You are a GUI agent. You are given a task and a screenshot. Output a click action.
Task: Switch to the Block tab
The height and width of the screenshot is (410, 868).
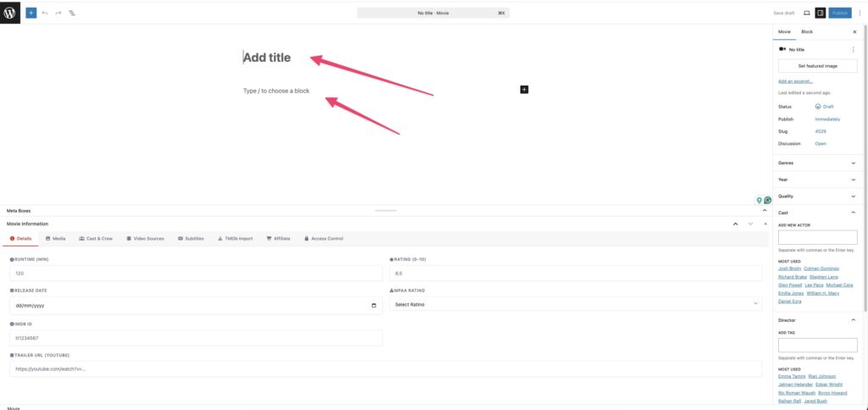[x=806, y=31]
